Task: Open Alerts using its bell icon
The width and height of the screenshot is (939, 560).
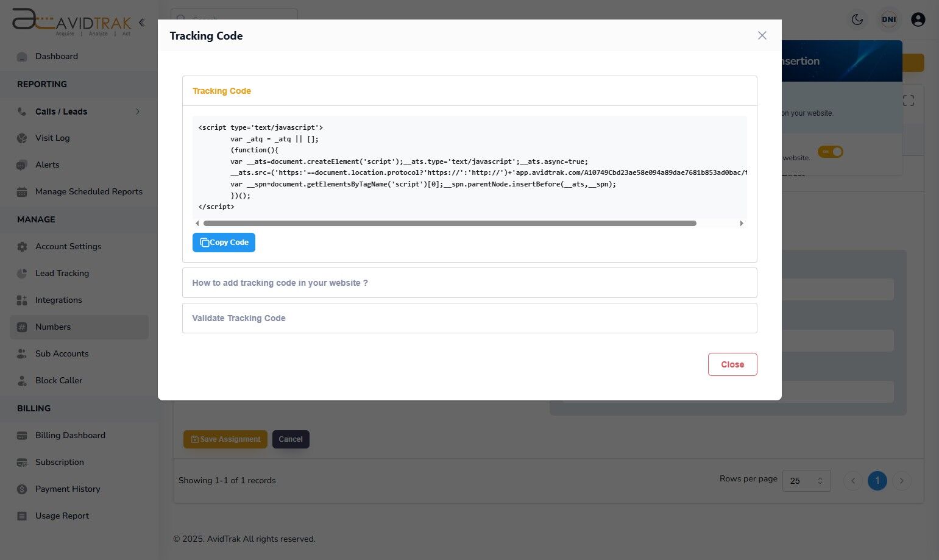Action: point(22,165)
